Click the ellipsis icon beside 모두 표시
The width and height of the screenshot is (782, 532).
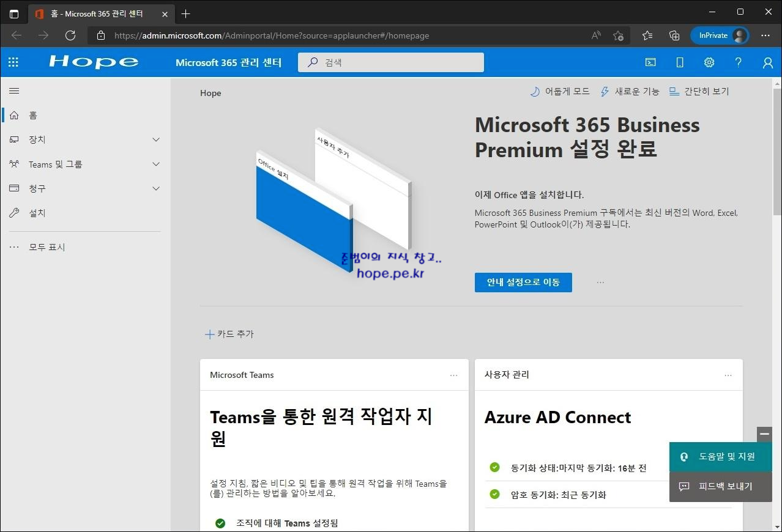pos(14,247)
